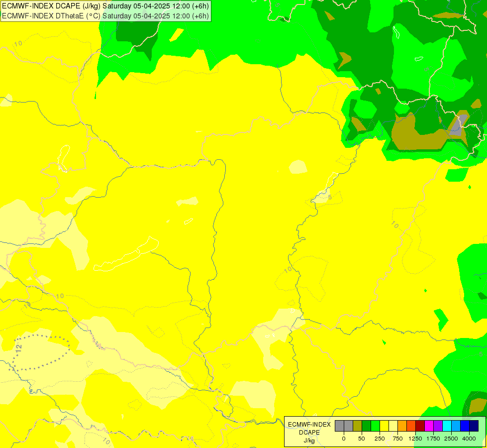Click the dark red legend swatch
Screen dimensions: 487x448
pyautogui.click(x=420, y=426)
